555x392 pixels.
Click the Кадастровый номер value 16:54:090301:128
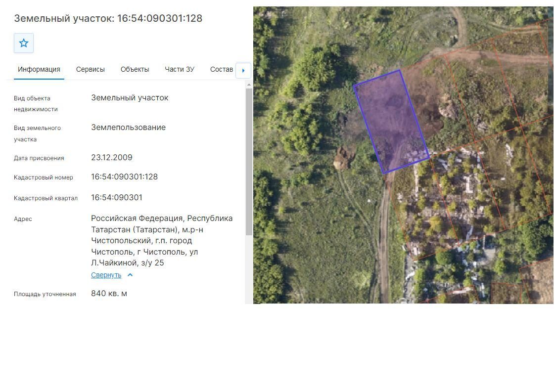point(125,176)
